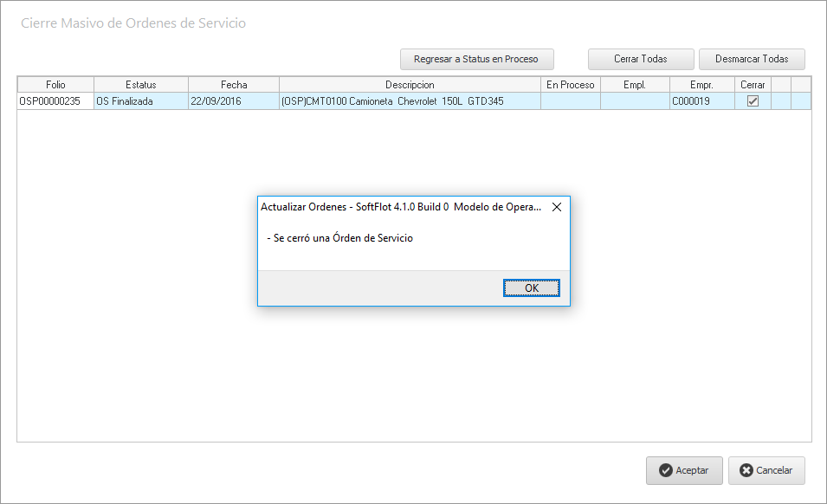Toggle the Cerrar checkbox for OSP00000235
Image resolution: width=827 pixels, height=504 pixels.
pos(753,101)
